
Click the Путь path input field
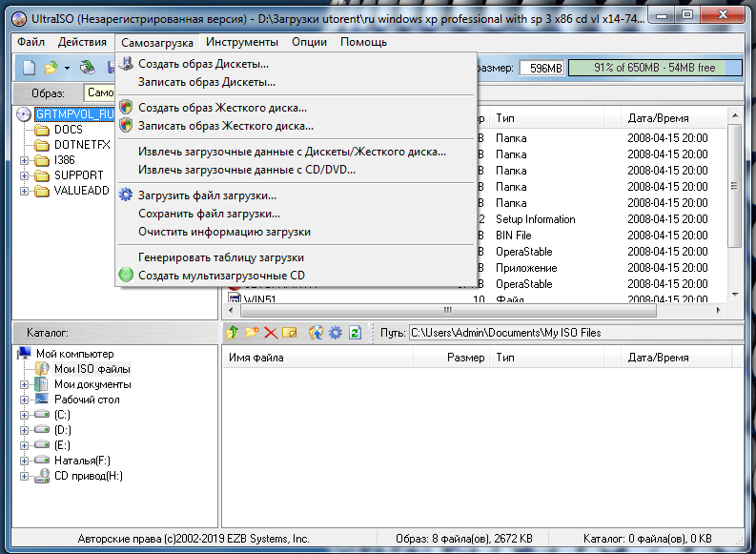pyautogui.click(x=576, y=333)
